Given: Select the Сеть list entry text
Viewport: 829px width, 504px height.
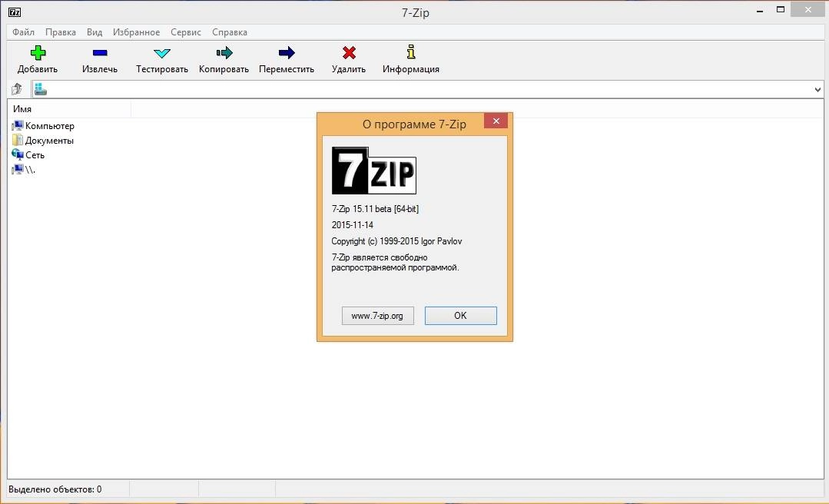Looking at the screenshot, I should (x=35, y=155).
